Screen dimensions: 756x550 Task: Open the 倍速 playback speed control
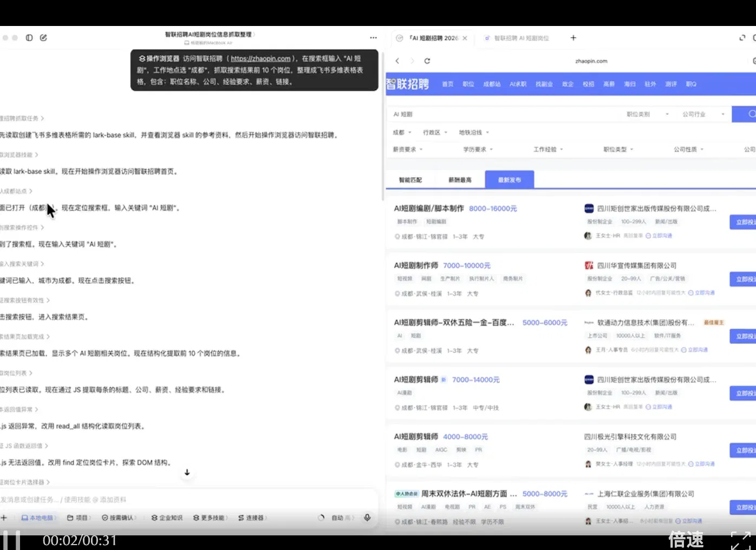point(686,540)
